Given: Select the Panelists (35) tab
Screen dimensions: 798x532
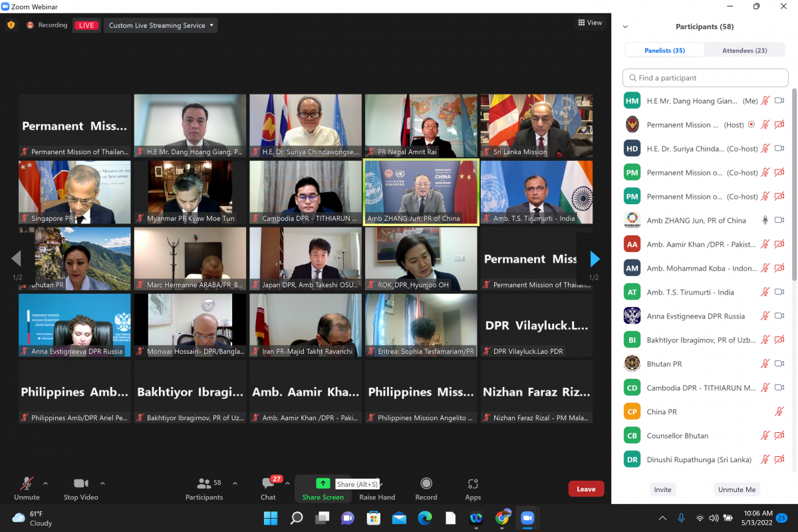Looking at the screenshot, I should [x=664, y=51].
